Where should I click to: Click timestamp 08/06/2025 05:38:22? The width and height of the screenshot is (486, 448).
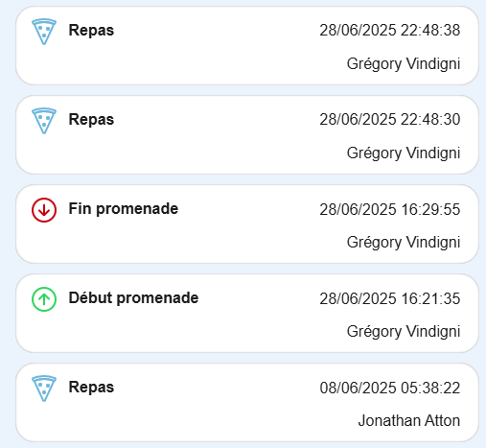(390, 388)
